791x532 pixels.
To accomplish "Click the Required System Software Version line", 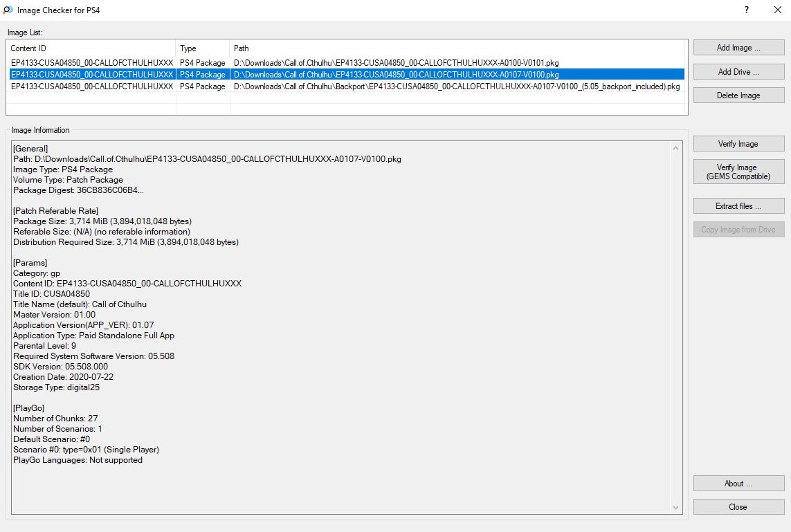I will coord(94,356).
